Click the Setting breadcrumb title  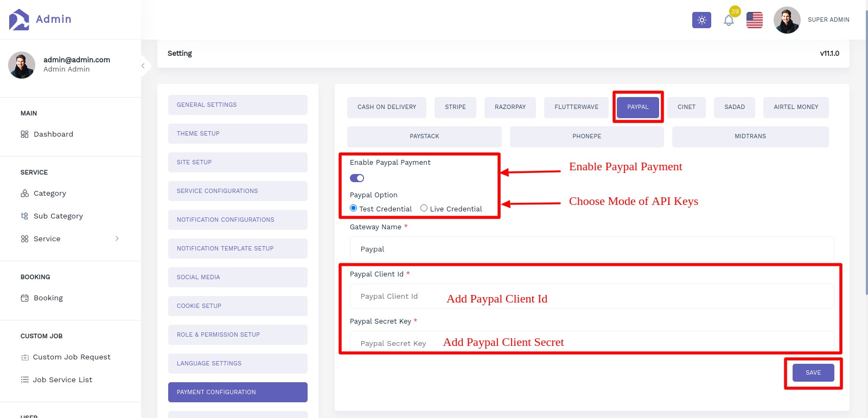pyautogui.click(x=180, y=53)
